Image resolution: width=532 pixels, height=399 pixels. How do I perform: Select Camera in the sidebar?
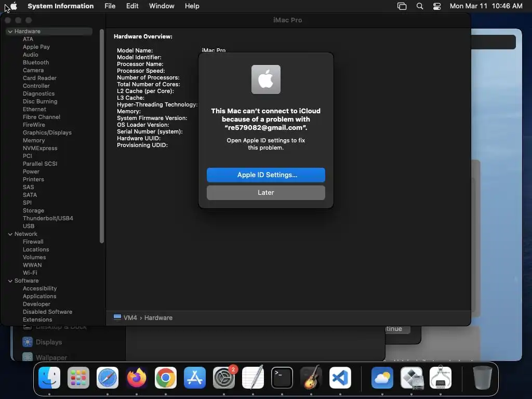coord(33,70)
